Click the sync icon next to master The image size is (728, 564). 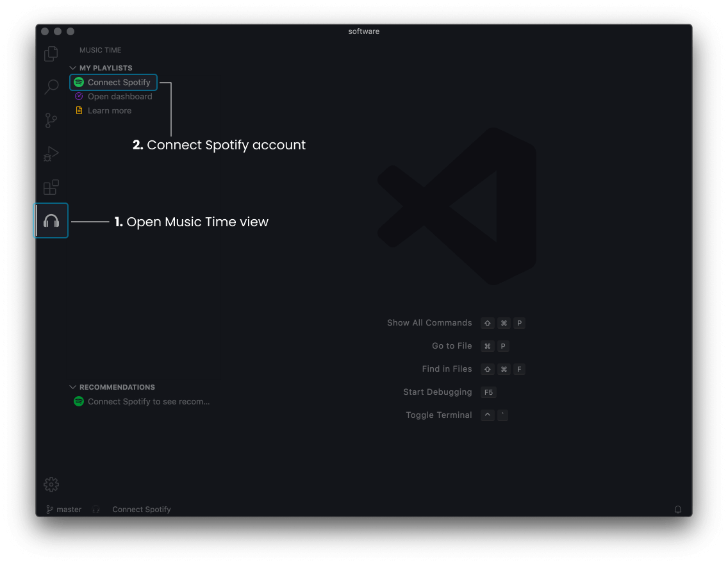[x=95, y=510]
